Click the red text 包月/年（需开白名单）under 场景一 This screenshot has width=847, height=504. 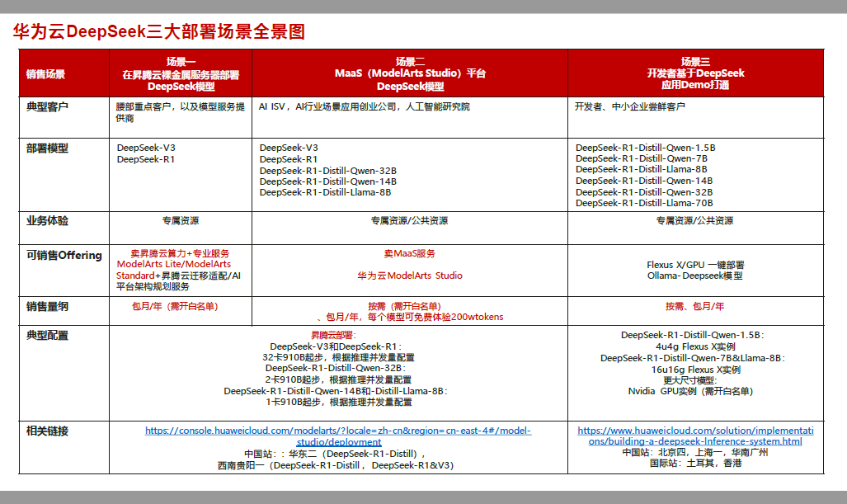(x=175, y=306)
